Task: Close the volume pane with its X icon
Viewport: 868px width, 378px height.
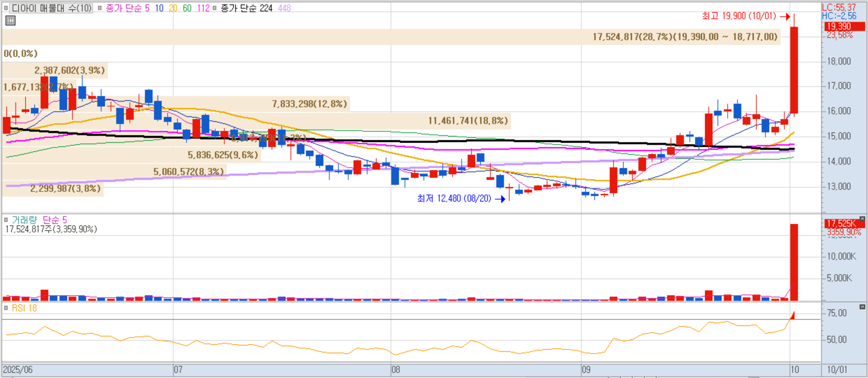Action: pos(862,219)
